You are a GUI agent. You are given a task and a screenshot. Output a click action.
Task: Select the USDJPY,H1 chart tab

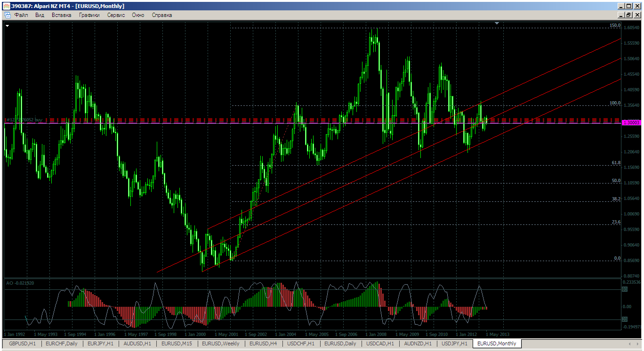coord(454,344)
